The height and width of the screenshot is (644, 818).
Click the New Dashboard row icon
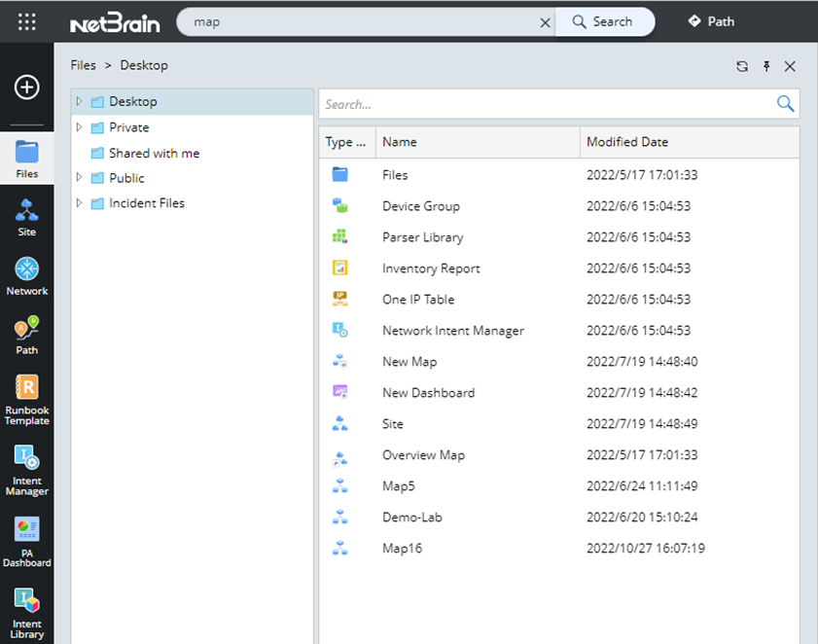[340, 392]
